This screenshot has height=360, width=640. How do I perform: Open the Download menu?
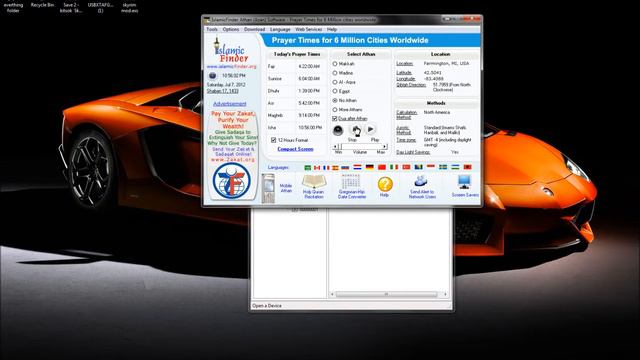(255, 29)
